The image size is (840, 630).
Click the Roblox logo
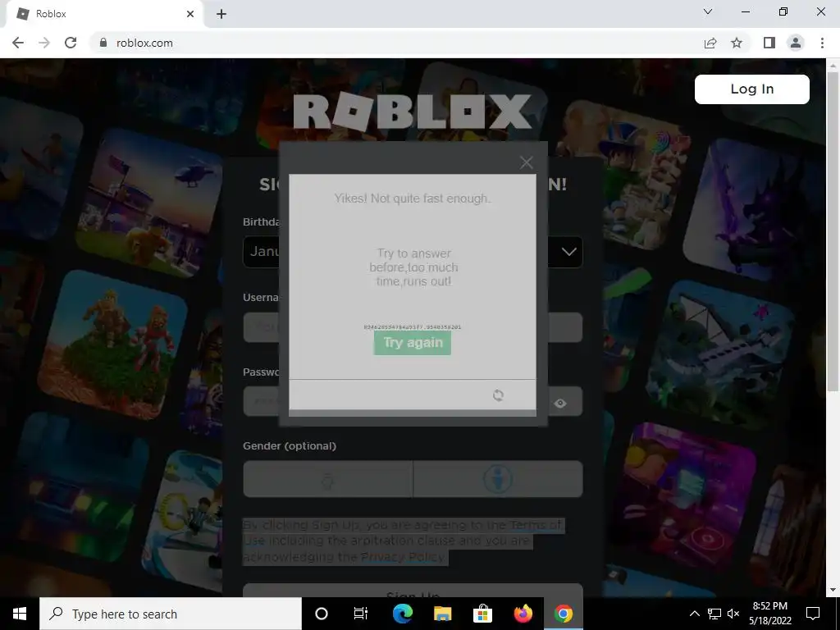[x=413, y=112]
